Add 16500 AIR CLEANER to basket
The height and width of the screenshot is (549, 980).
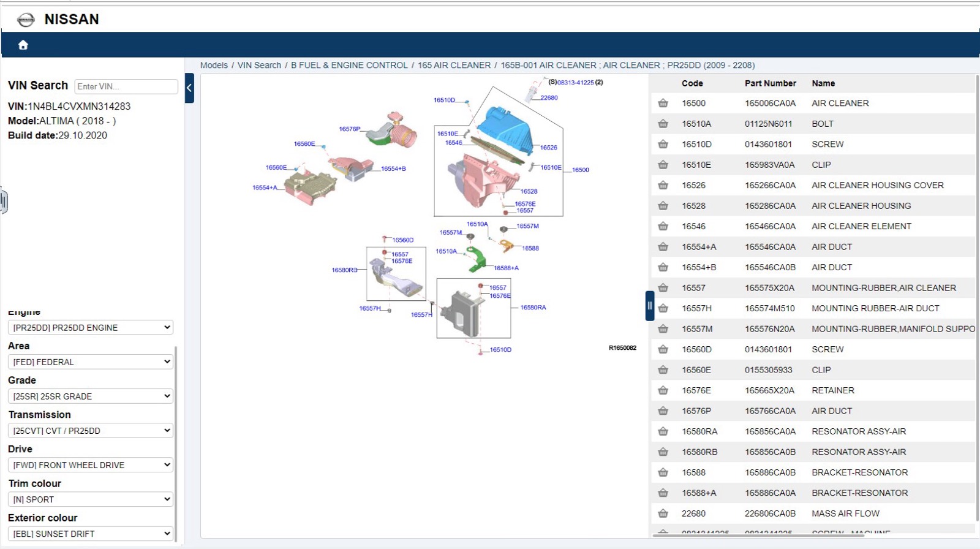pyautogui.click(x=663, y=104)
